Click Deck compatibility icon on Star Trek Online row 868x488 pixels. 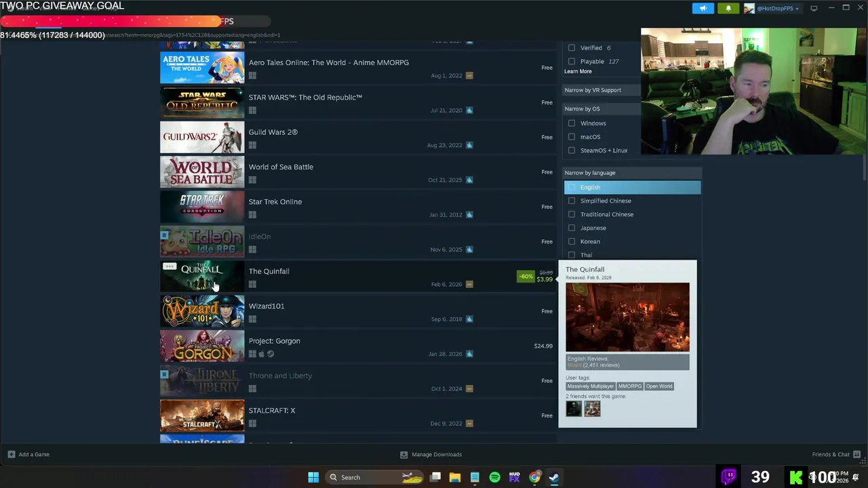pos(469,214)
